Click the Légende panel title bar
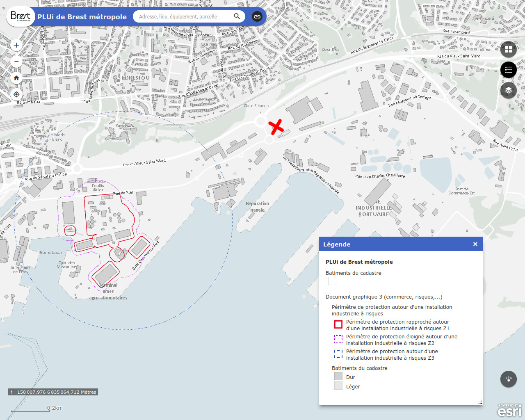This screenshot has width=525, height=420. 401,244
